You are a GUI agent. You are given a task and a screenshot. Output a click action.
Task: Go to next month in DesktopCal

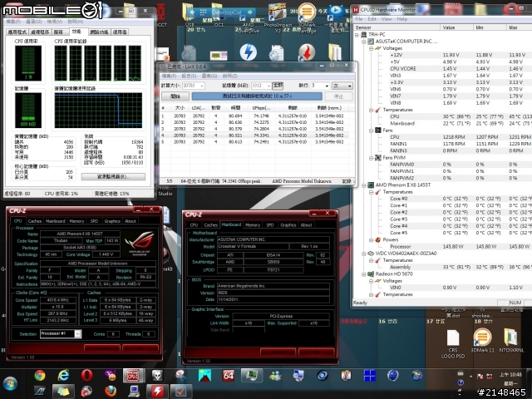(250, 12)
